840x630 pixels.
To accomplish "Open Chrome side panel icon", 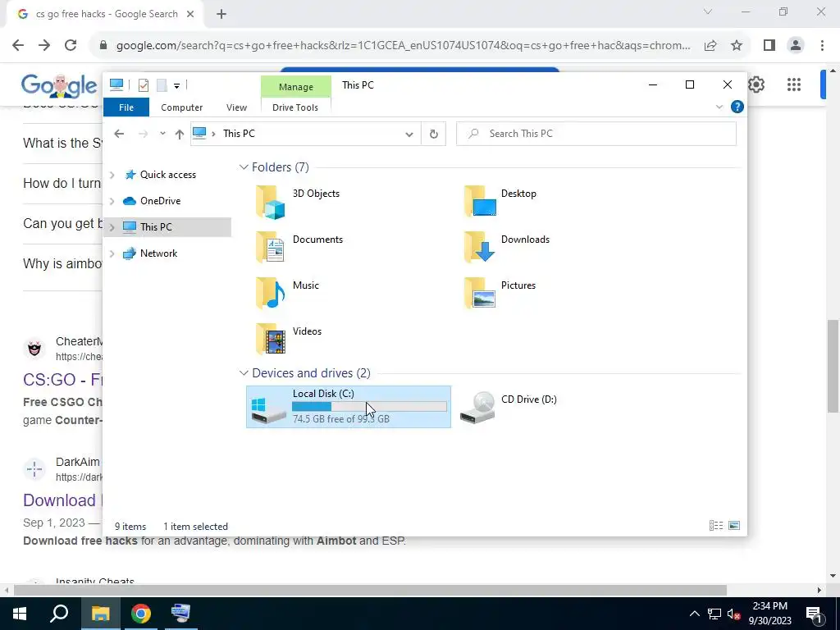I will tap(769, 46).
